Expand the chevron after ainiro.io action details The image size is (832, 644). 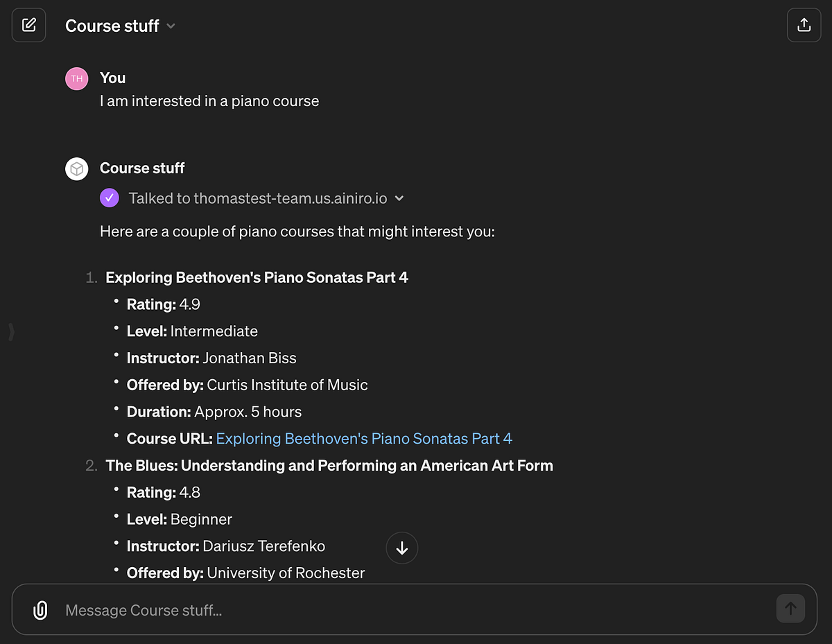click(x=399, y=198)
